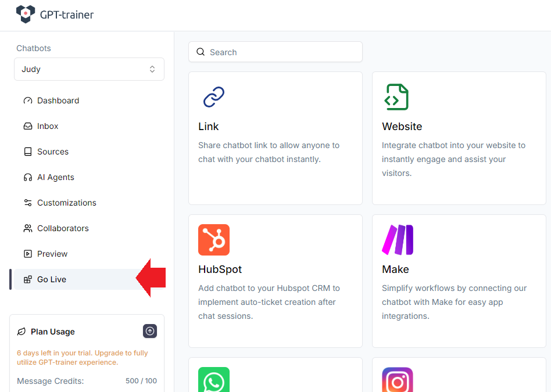Screen dimensions: 551x392
Task: Click the GPT-trainer brand name text
Action: coord(67,15)
